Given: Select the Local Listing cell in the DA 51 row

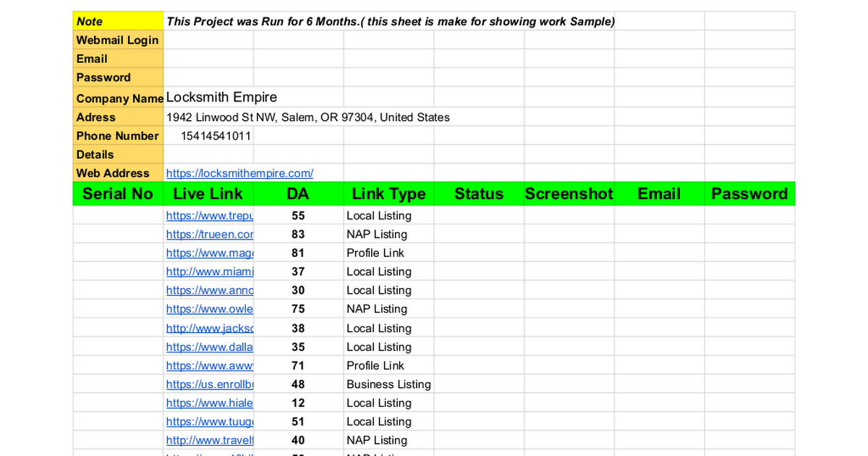Looking at the screenshot, I should [x=388, y=422].
